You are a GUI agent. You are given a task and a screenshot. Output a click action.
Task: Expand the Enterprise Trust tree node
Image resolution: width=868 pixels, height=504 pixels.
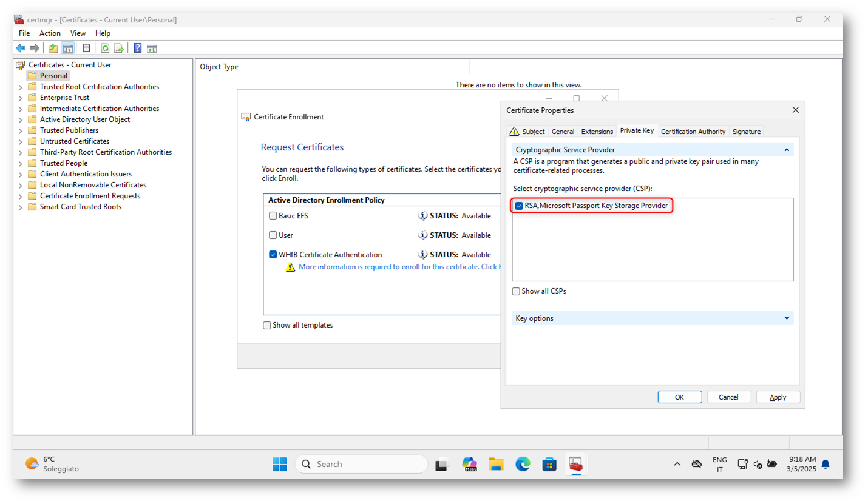20,98
